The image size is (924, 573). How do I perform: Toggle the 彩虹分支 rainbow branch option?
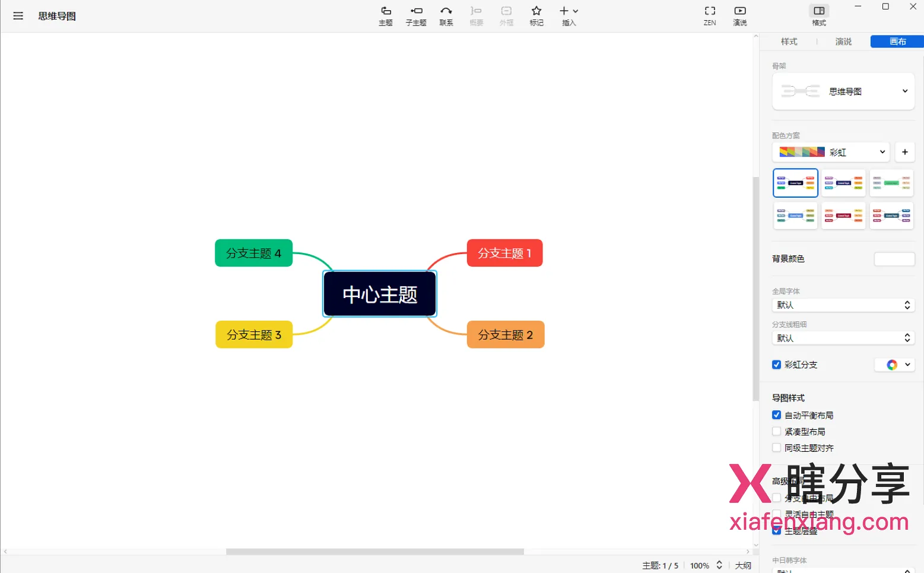pos(776,365)
